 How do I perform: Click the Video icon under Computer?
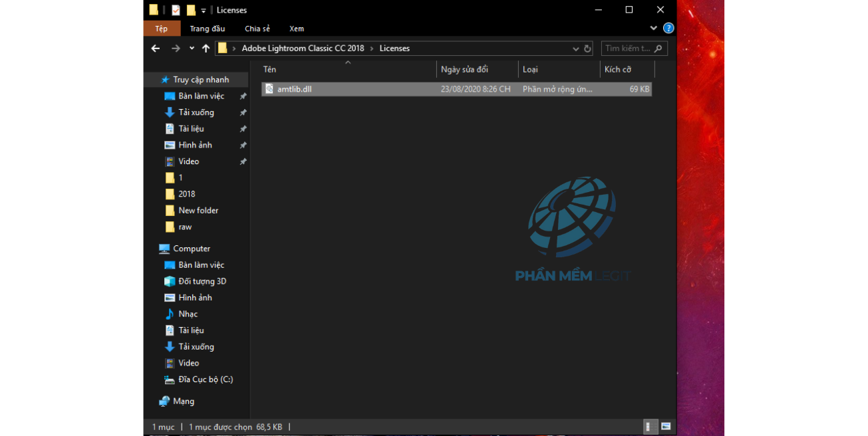point(170,363)
